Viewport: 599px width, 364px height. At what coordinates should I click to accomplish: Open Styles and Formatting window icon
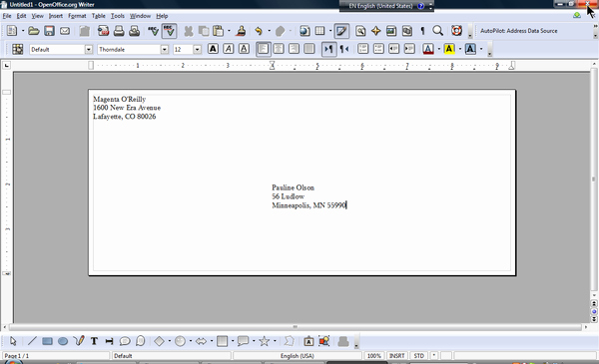18,49
